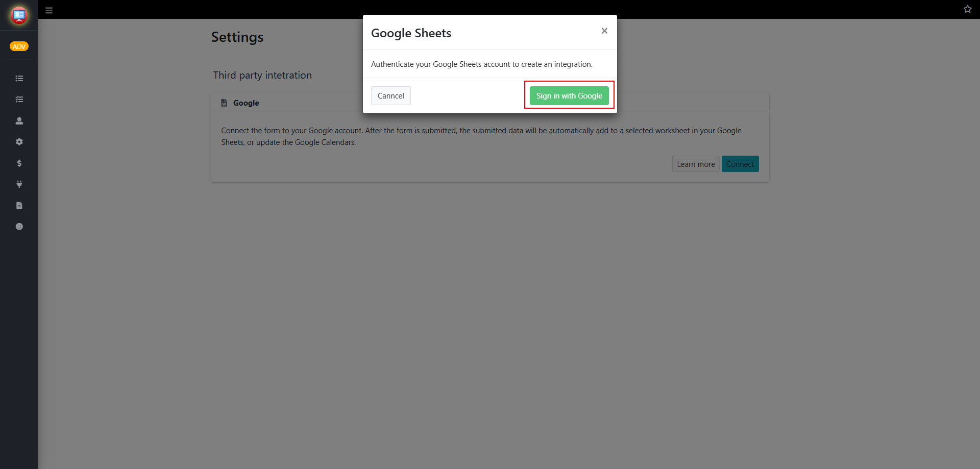
Task: Click the Learn more button
Action: pos(696,164)
